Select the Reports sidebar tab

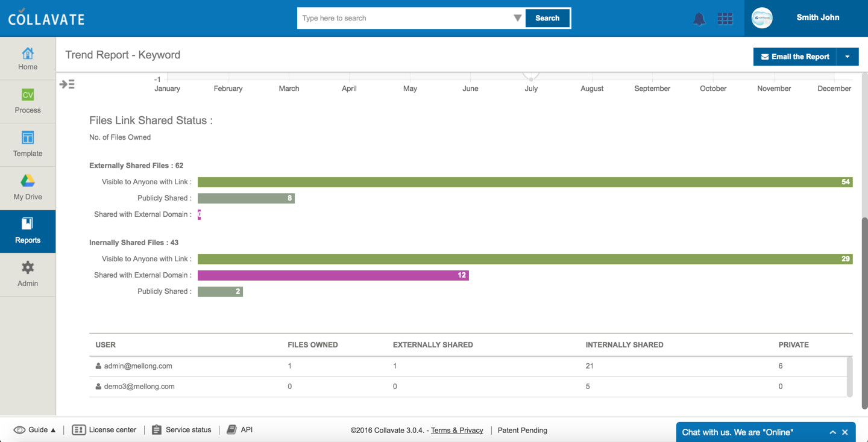(28, 231)
